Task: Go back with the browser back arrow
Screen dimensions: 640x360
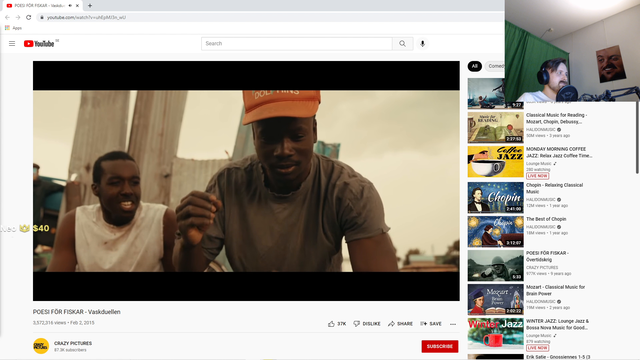Action: click(x=7, y=18)
